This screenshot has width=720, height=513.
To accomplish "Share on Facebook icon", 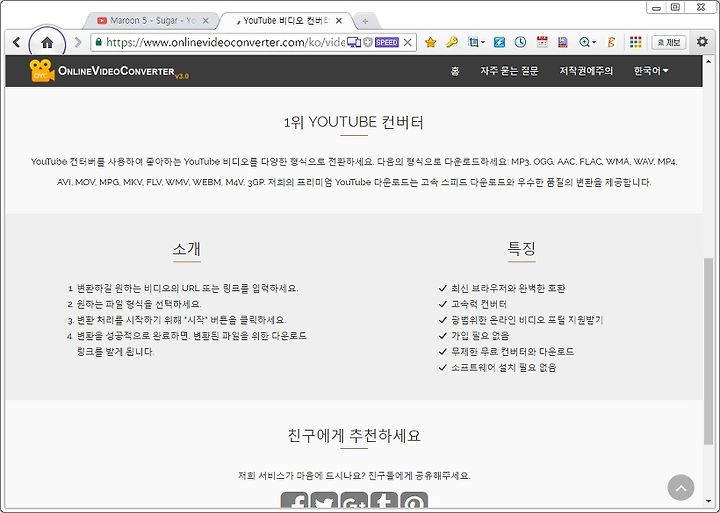I will 294,502.
